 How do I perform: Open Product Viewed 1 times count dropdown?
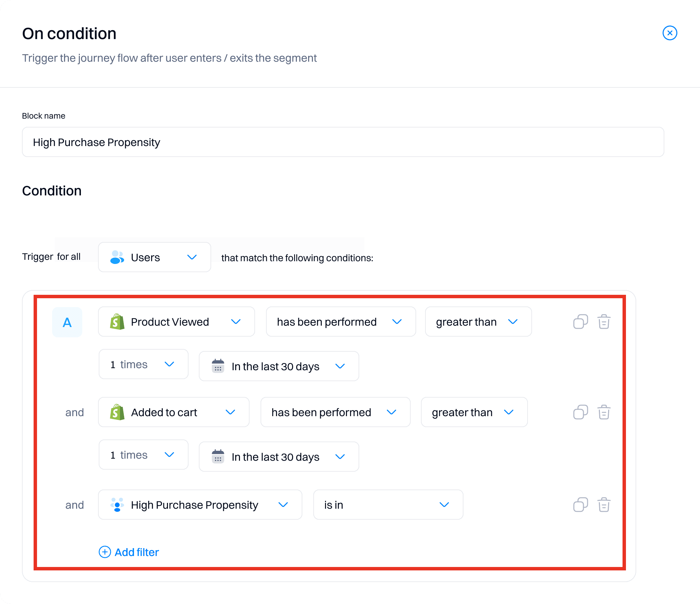143,364
